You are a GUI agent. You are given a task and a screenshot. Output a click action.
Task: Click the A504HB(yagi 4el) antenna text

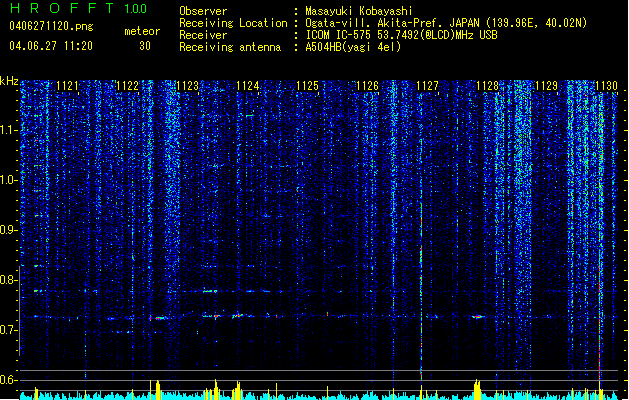[353, 47]
